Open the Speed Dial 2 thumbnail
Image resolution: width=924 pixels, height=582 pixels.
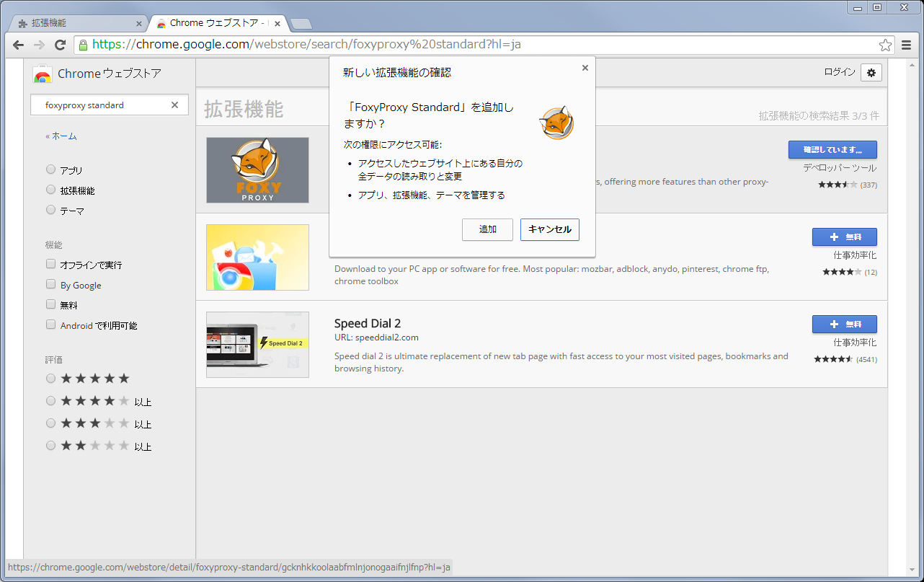pyautogui.click(x=257, y=345)
